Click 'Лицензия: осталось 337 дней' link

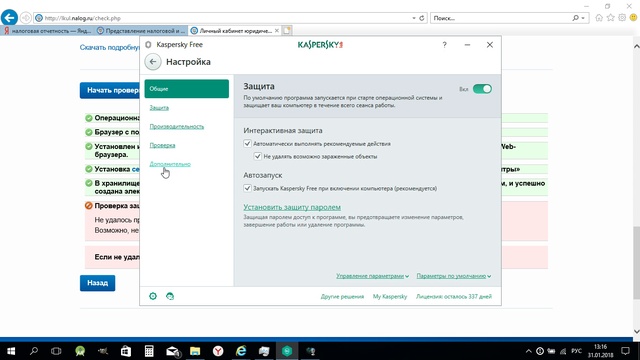click(454, 297)
